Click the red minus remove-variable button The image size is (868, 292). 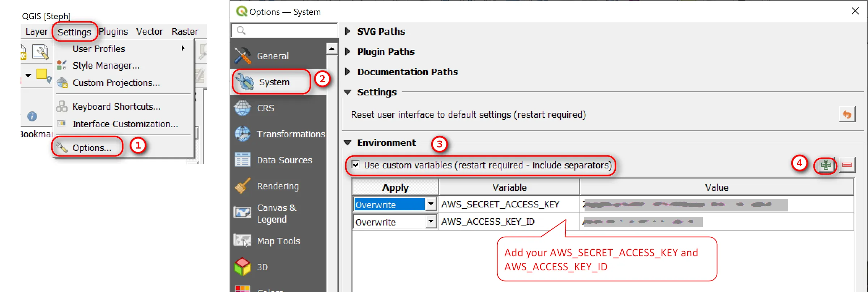[x=847, y=165]
